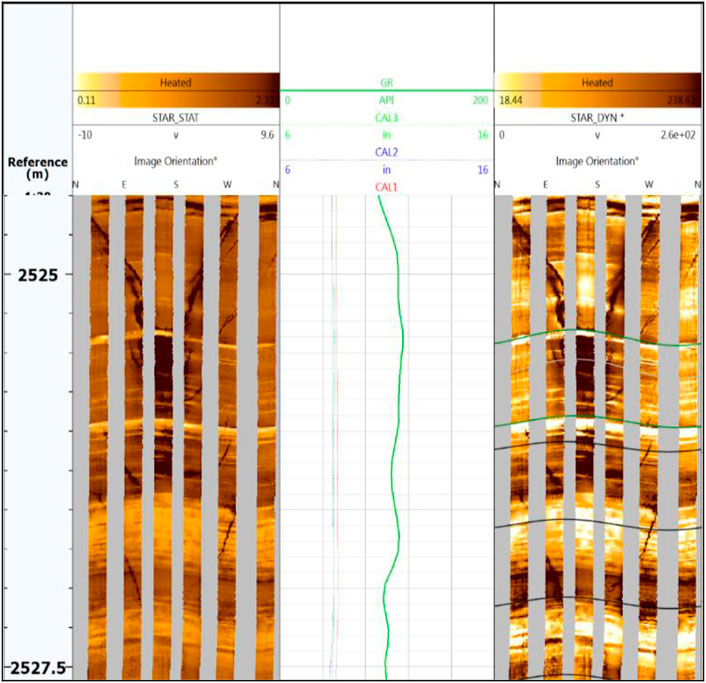Click the 2527.5 depth marker
706x683 pixels.
(x=38, y=668)
